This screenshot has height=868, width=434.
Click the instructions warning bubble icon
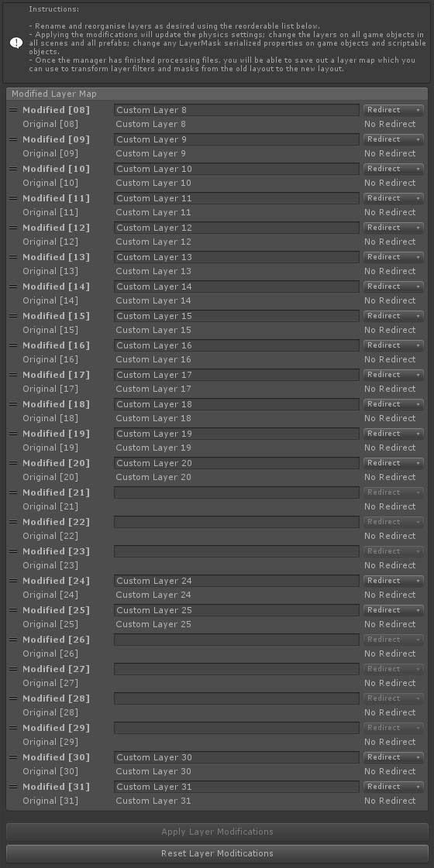[x=16, y=43]
